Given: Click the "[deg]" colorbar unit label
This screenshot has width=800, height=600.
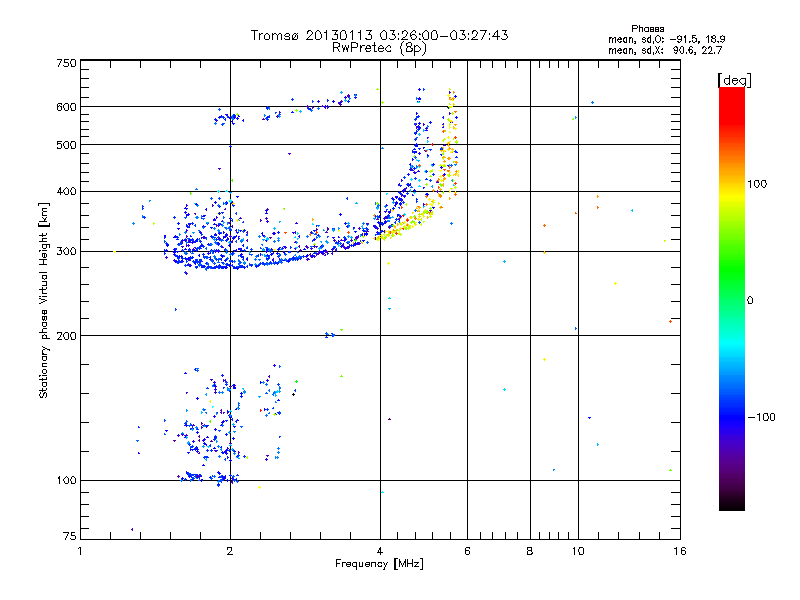Looking at the screenshot, I should (x=734, y=80).
